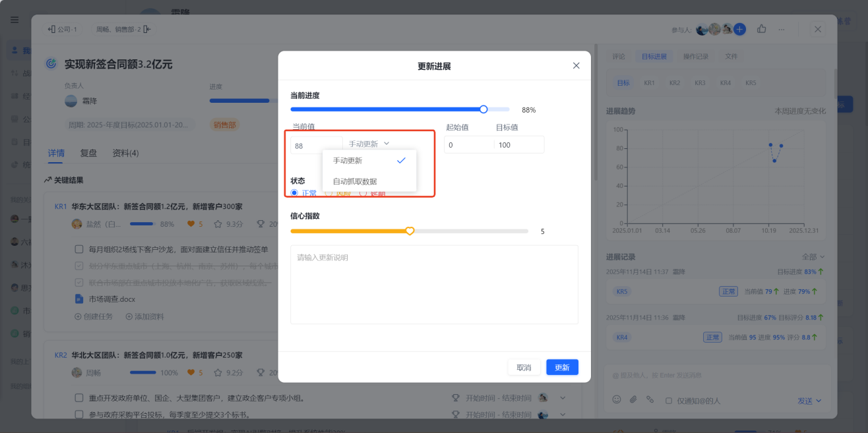Select the 目标 filter chip
Image resolution: width=868 pixels, height=433 pixels.
point(623,83)
